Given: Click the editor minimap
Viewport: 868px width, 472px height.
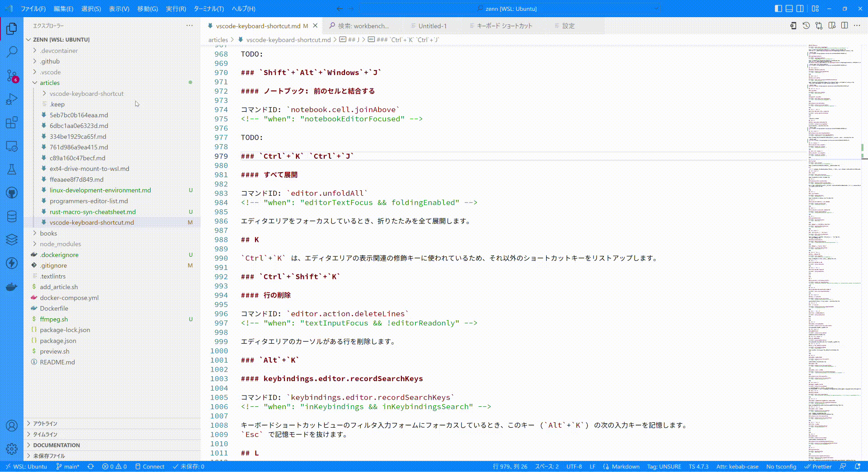Looking at the screenshot, I should 834,252.
